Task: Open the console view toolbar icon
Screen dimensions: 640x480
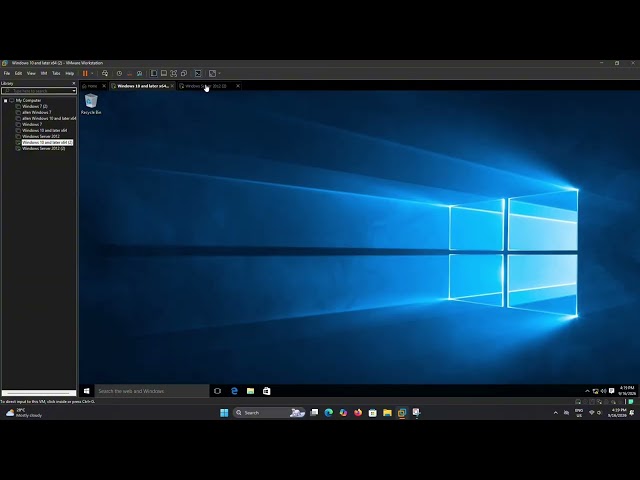Action: (x=198, y=73)
